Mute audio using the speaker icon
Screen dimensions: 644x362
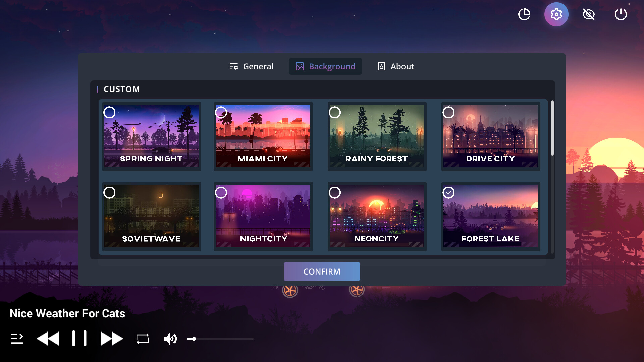(x=170, y=339)
